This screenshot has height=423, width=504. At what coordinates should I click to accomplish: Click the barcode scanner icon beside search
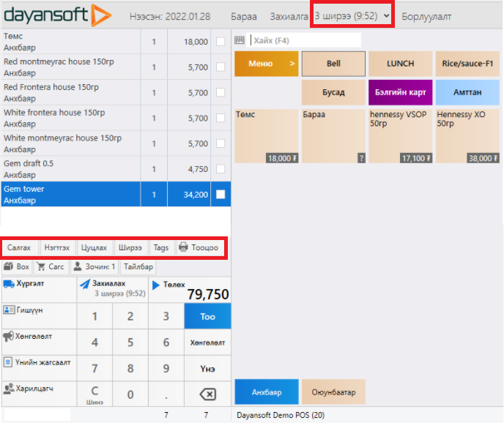(240, 40)
